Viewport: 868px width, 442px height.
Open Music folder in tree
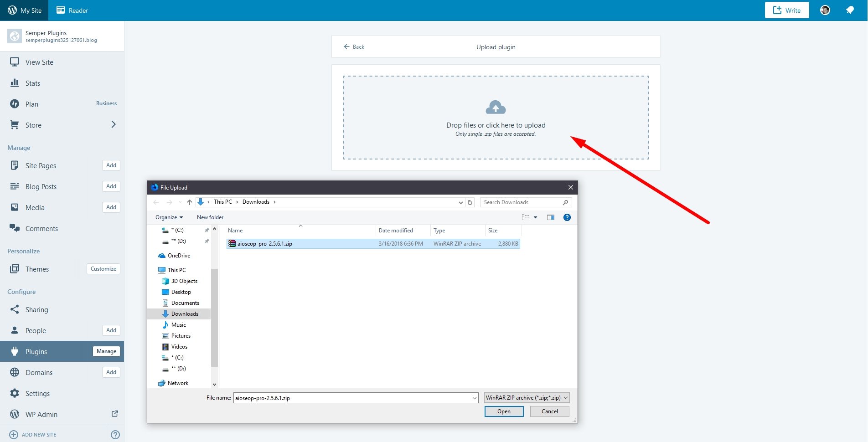click(178, 325)
